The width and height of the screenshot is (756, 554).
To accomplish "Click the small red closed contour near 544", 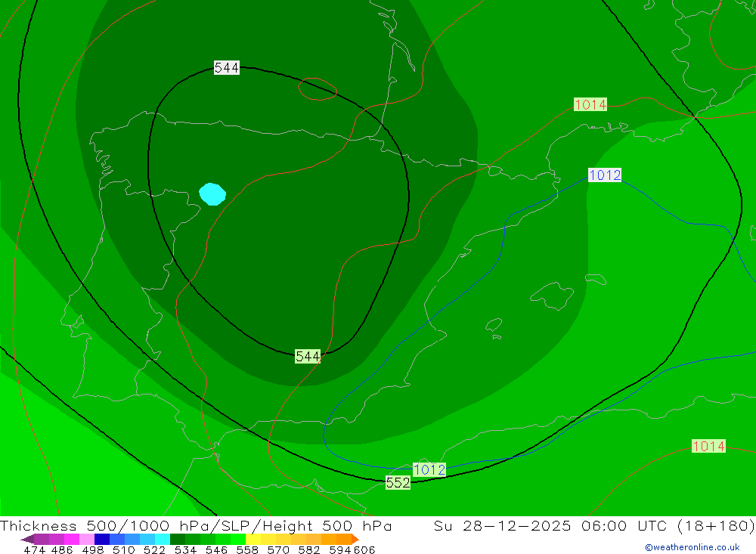I will 318,89.
